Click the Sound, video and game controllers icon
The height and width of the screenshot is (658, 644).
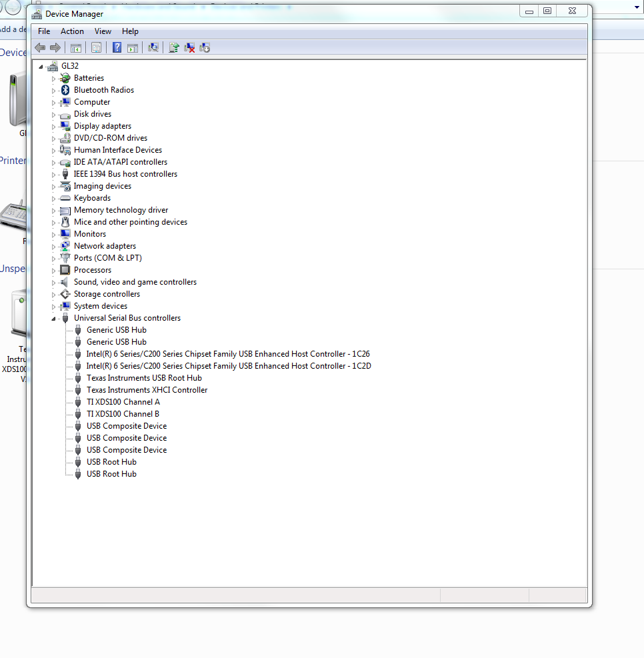tap(64, 282)
